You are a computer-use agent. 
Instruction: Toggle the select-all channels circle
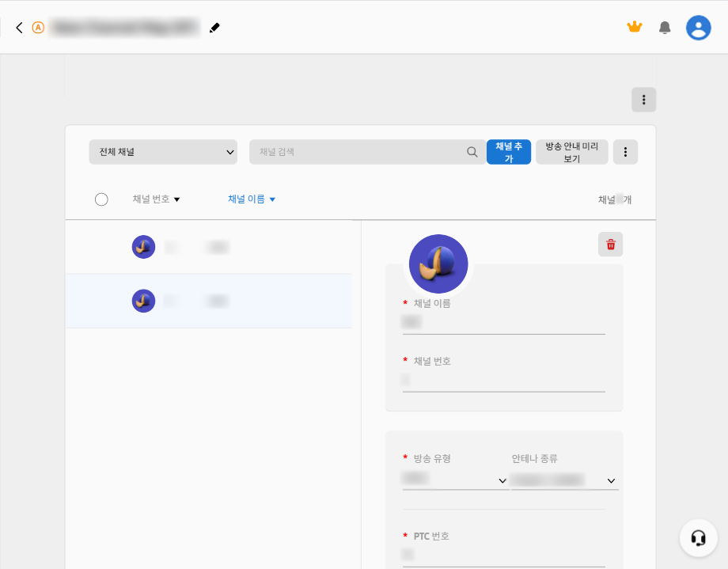point(101,199)
